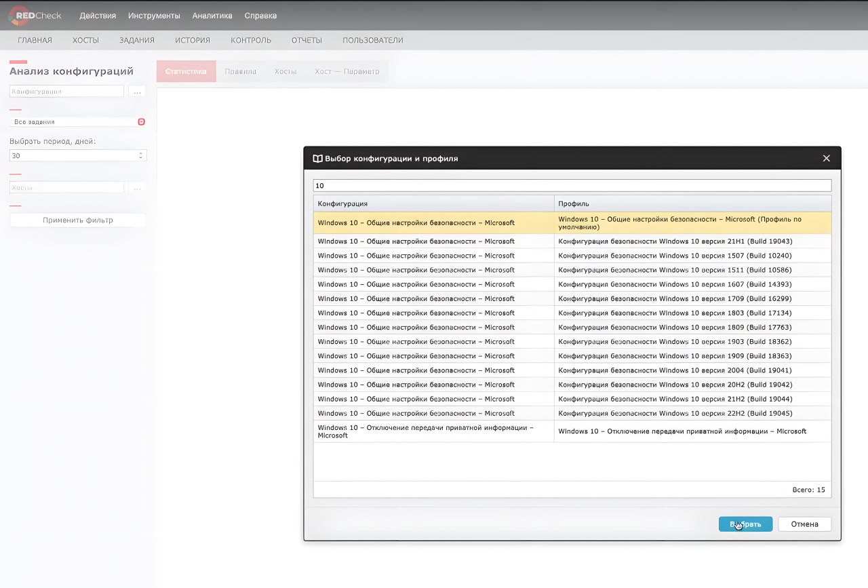Screen dimensions: 868x588
Task: Sort by Конфигурация column header
Action: pos(433,203)
